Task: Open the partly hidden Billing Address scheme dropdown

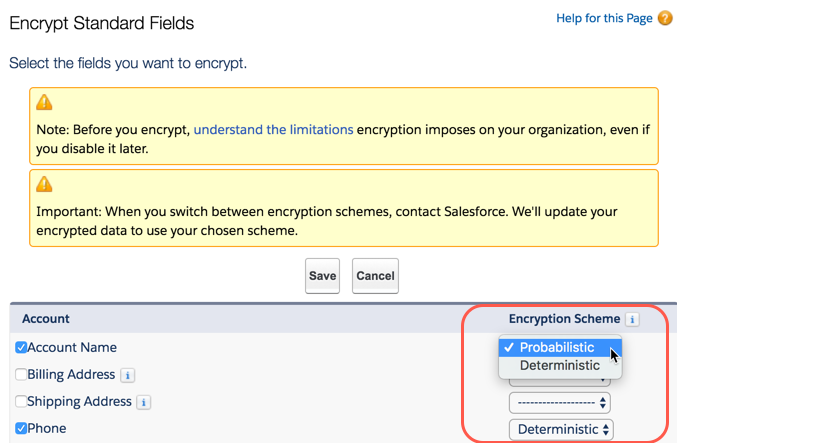Action: click(x=559, y=382)
